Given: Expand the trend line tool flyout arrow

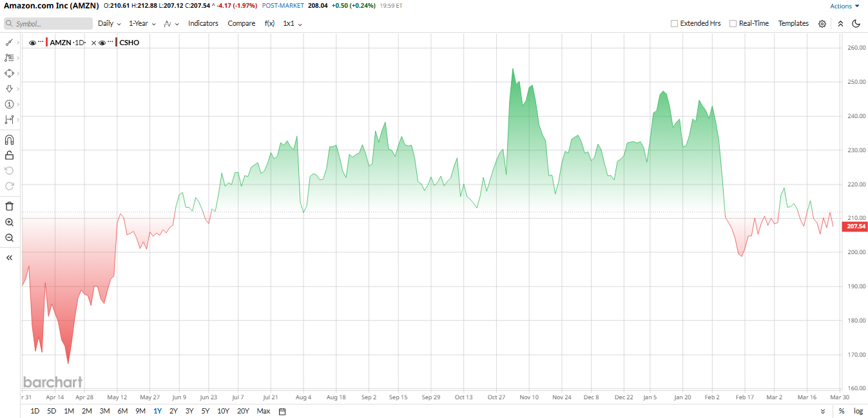Looking at the screenshot, I should point(17,42).
